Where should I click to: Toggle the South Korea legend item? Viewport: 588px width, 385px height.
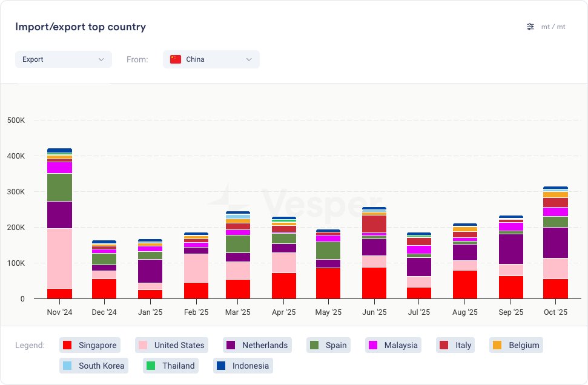94,366
